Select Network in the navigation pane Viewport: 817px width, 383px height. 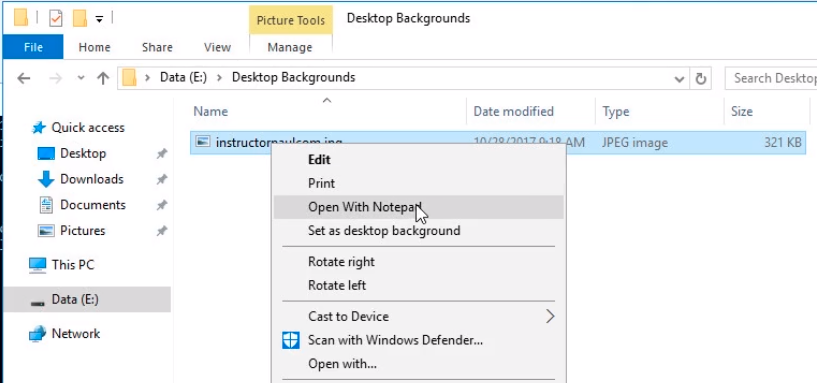(76, 333)
